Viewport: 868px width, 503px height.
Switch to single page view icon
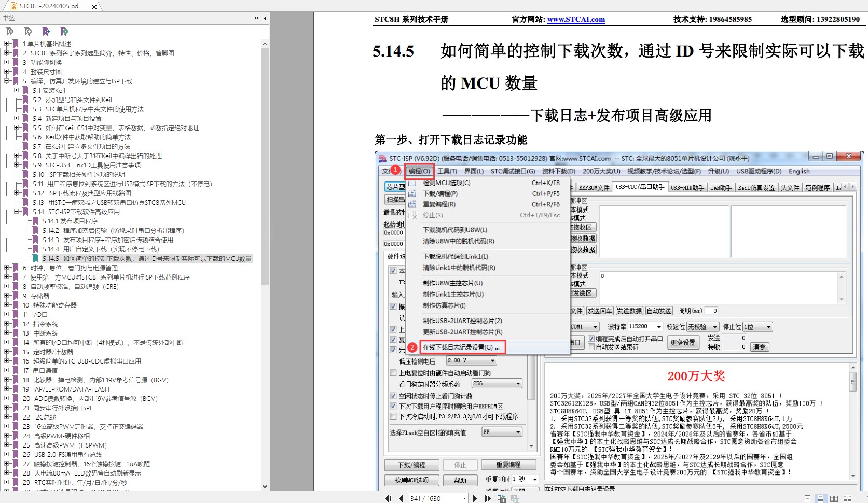(807, 498)
